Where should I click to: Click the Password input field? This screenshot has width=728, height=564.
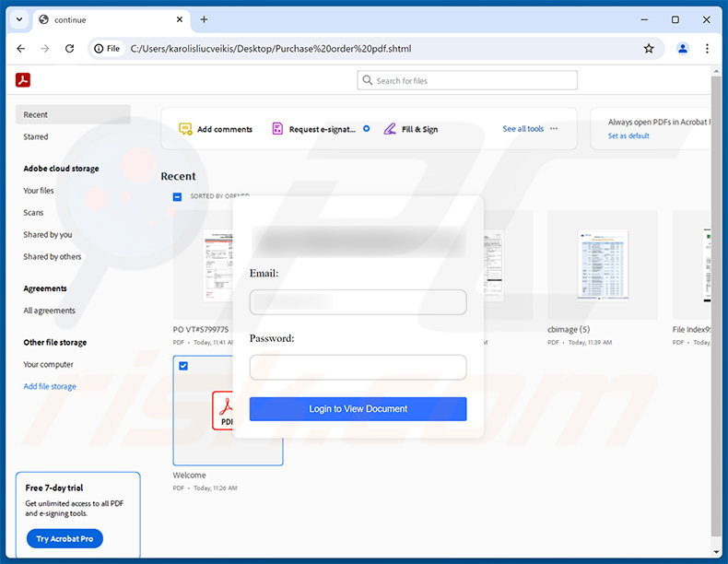pyautogui.click(x=358, y=368)
